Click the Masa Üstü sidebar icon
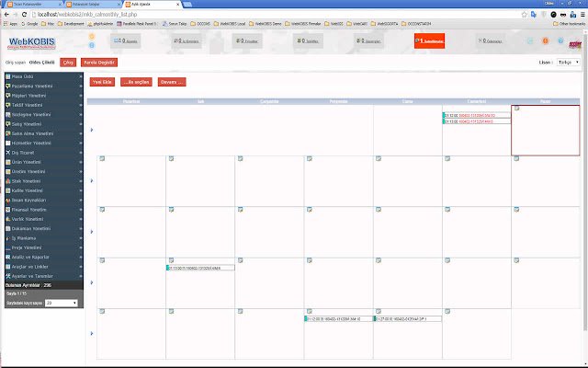Screen dimensions: 588x368 8,76
